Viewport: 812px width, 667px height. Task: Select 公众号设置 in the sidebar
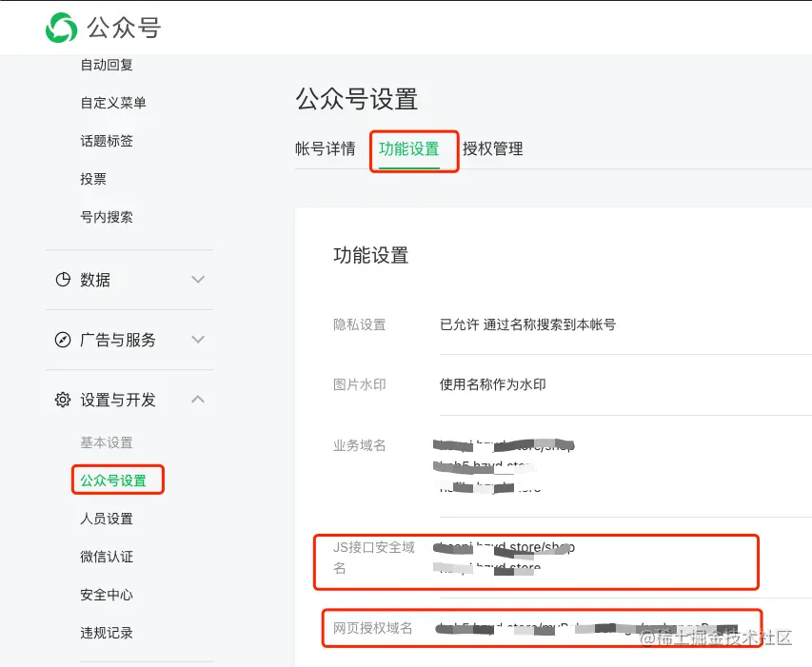[113, 481]
